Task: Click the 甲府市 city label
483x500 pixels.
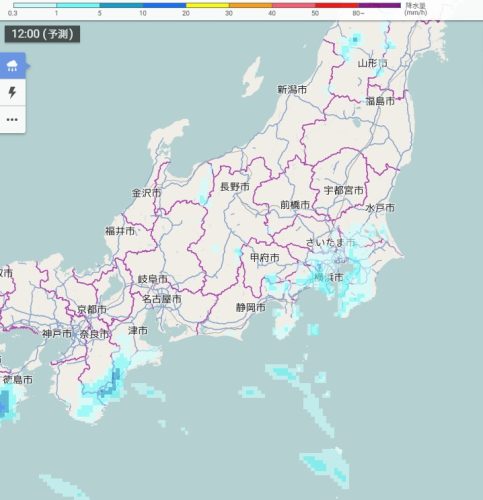Action: [x=265, y=257]
